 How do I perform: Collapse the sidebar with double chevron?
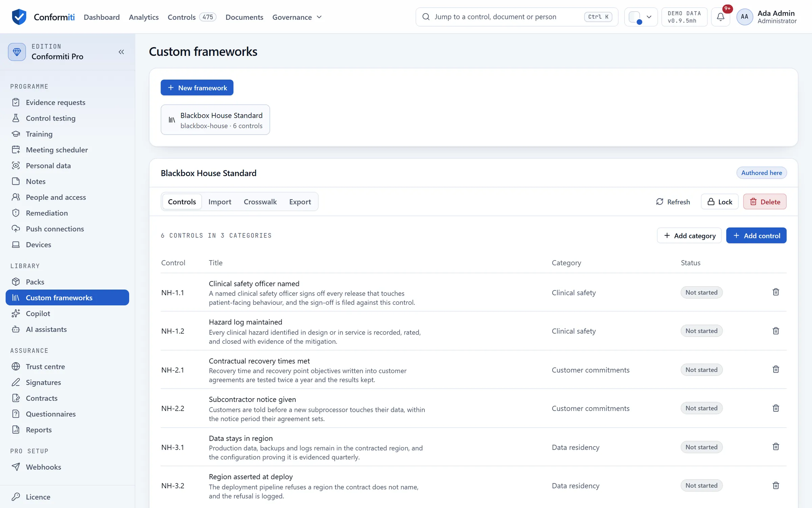click(121, 52)
